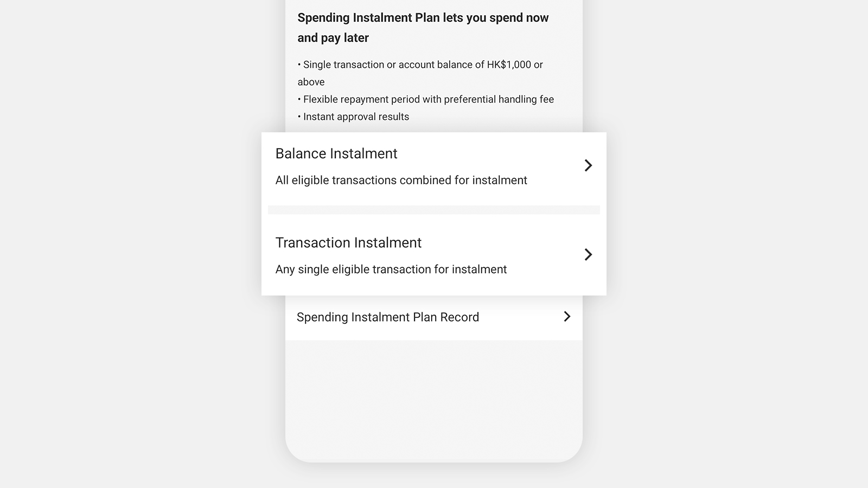Click the grey divider between the instalment options
The width and height of the screenshot is (868, 488).
[x=434, y=210]
